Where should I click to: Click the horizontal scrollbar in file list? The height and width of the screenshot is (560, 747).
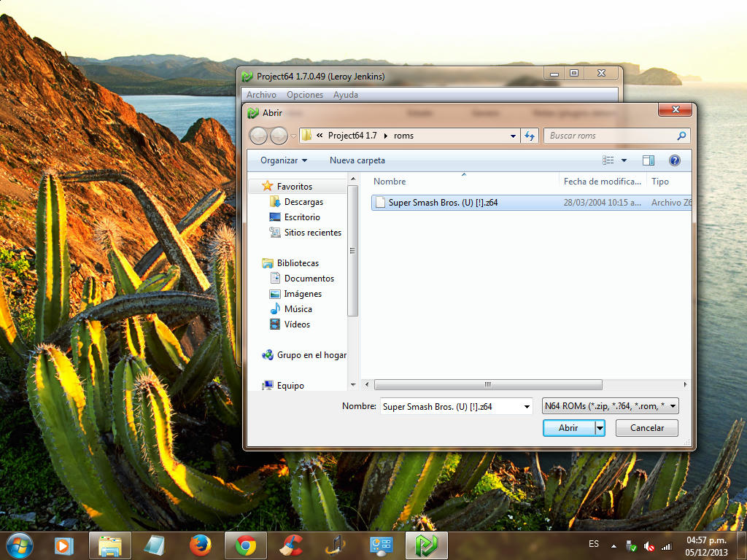[x=487, y=384]
